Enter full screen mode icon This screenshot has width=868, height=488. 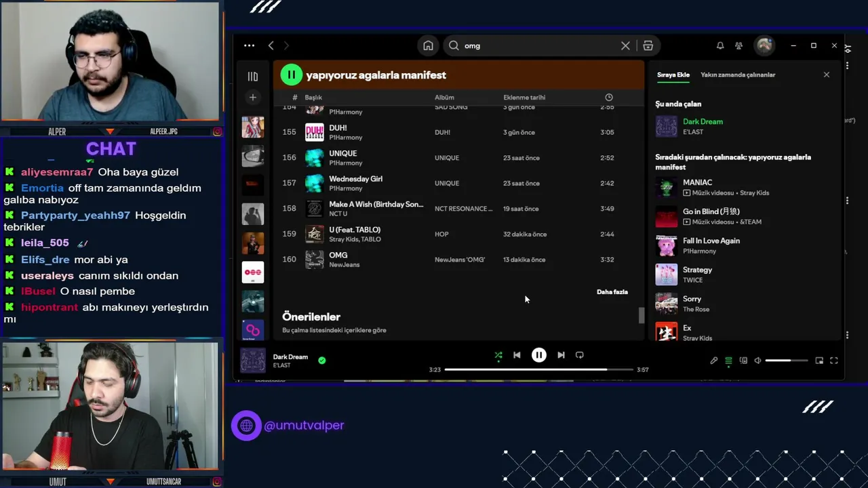point(834,361)
